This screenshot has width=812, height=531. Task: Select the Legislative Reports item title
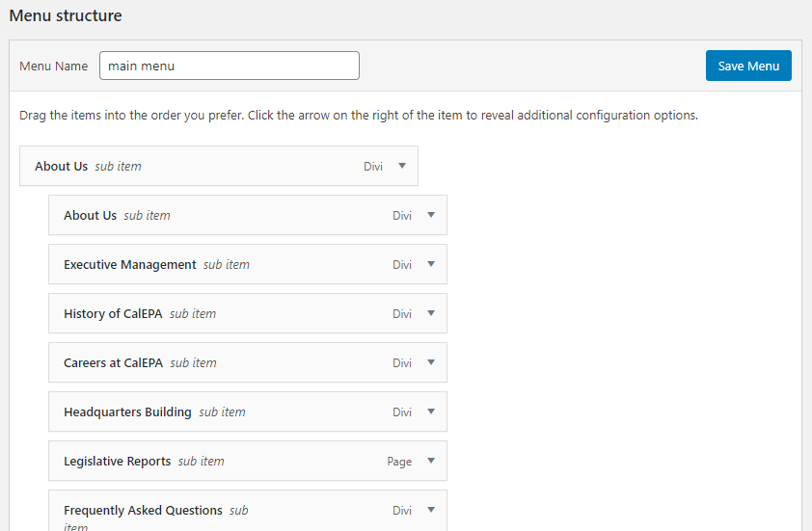(117, 461)
